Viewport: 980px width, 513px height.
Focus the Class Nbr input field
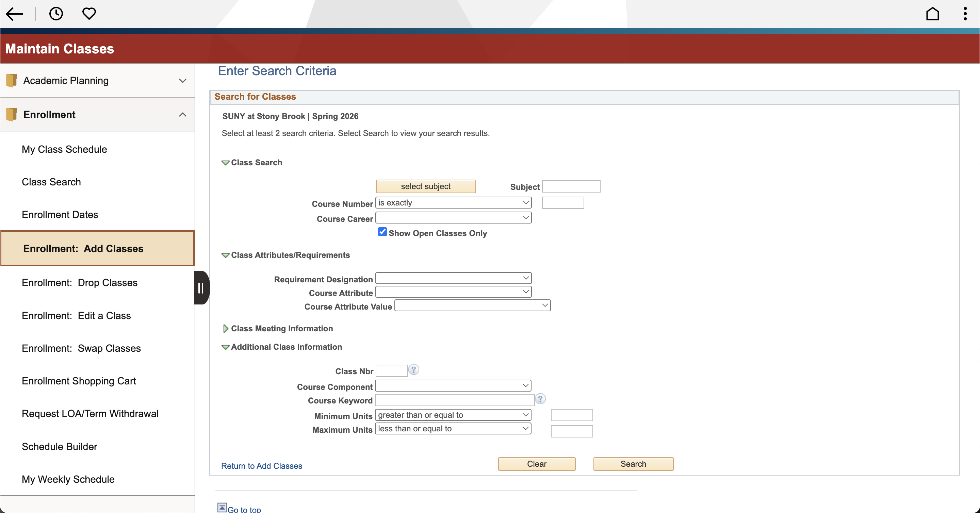click(391, 371)
